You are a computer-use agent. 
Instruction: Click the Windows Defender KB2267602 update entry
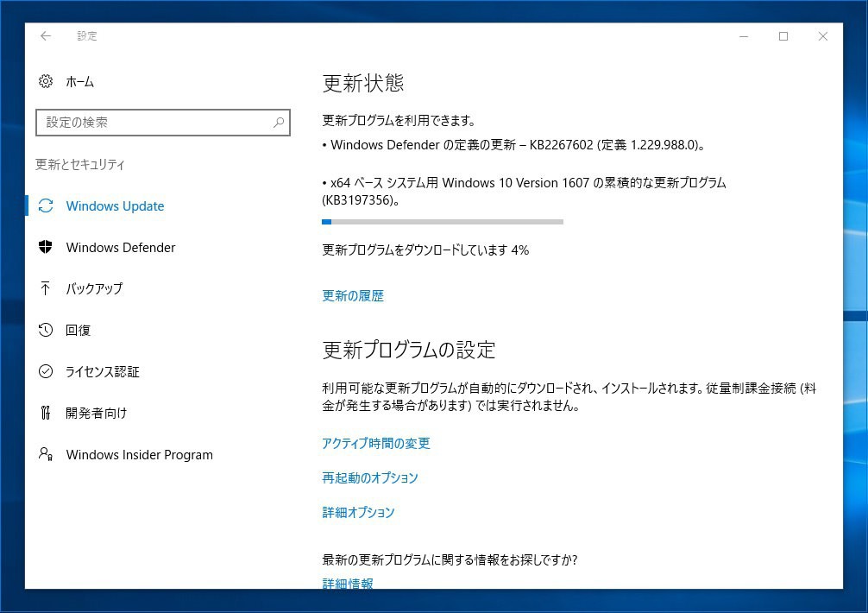click(x=513, y=145)
